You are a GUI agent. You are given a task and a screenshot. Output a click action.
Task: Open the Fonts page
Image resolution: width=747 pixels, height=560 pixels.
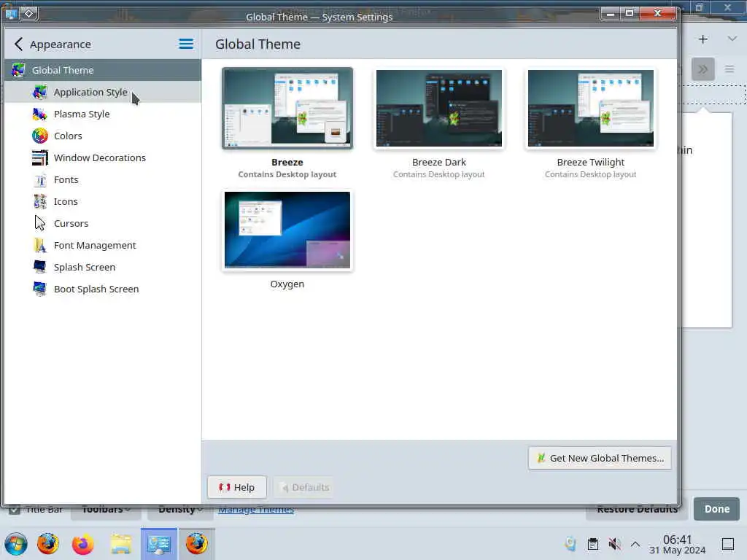[102, 179]
